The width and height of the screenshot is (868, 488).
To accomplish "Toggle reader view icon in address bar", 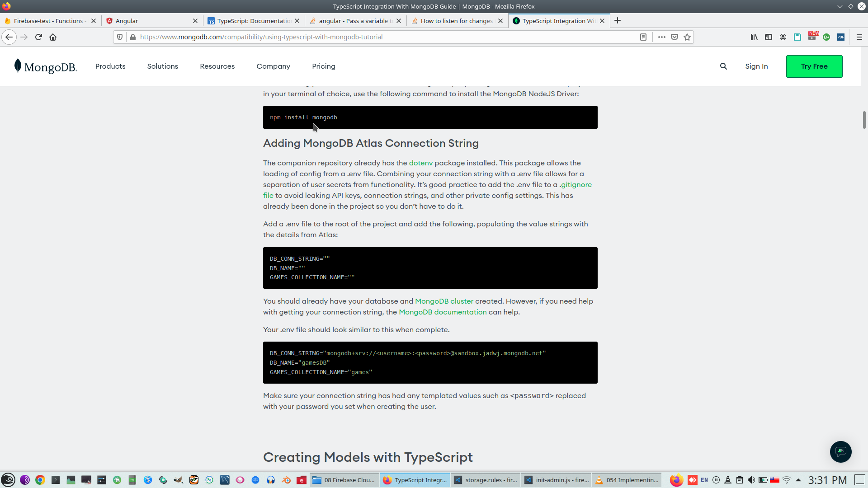I will click(x=643, y=37).
